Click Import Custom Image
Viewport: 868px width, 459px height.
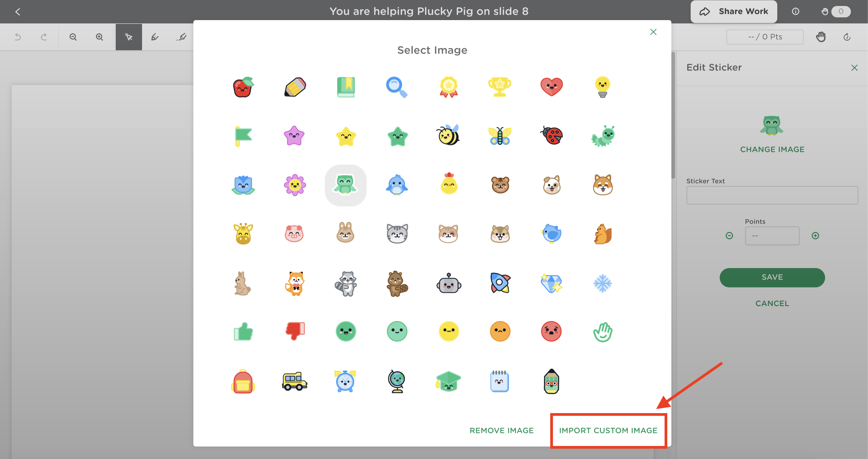click(608, 430)
